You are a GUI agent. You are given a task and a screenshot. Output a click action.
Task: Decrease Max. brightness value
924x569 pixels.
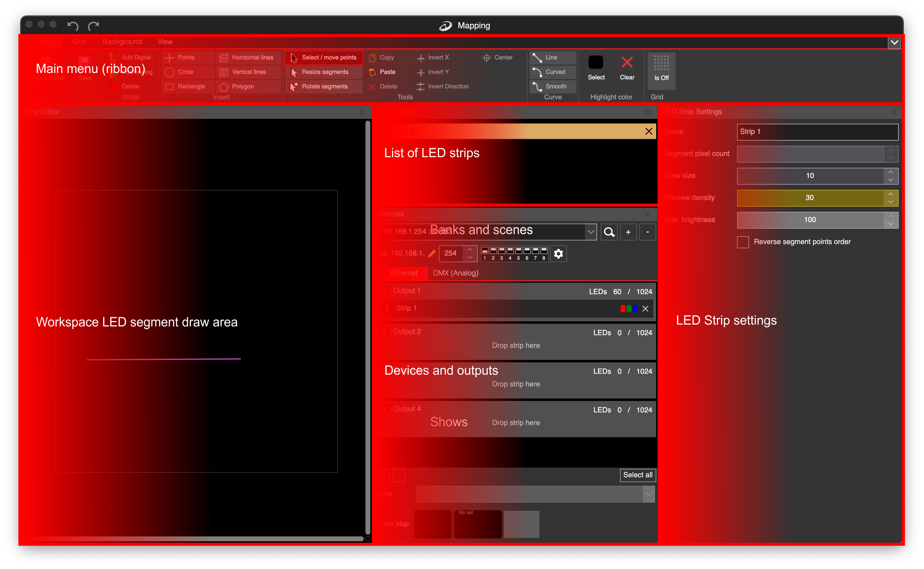[x=891, y=224]
